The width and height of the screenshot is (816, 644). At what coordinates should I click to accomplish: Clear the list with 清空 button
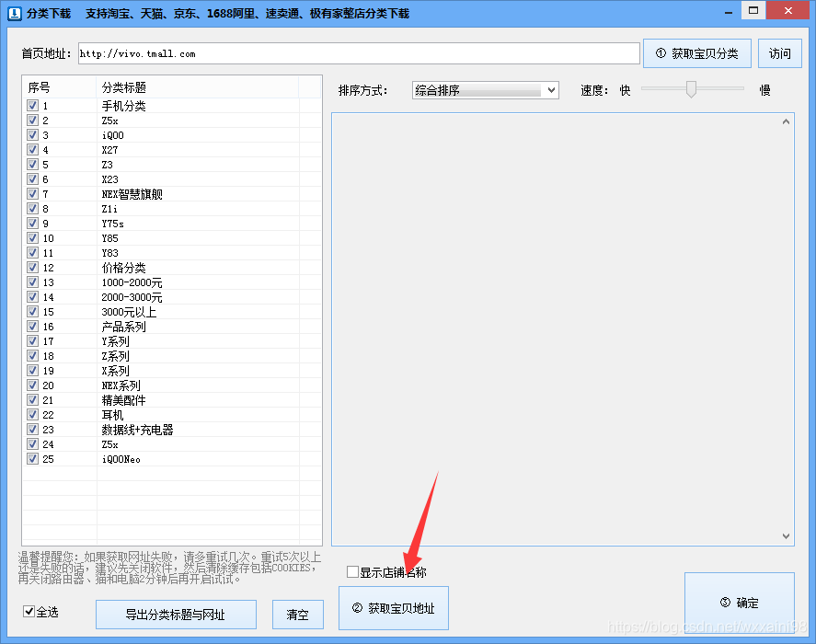pyautogui.click(x=298, y=615)
